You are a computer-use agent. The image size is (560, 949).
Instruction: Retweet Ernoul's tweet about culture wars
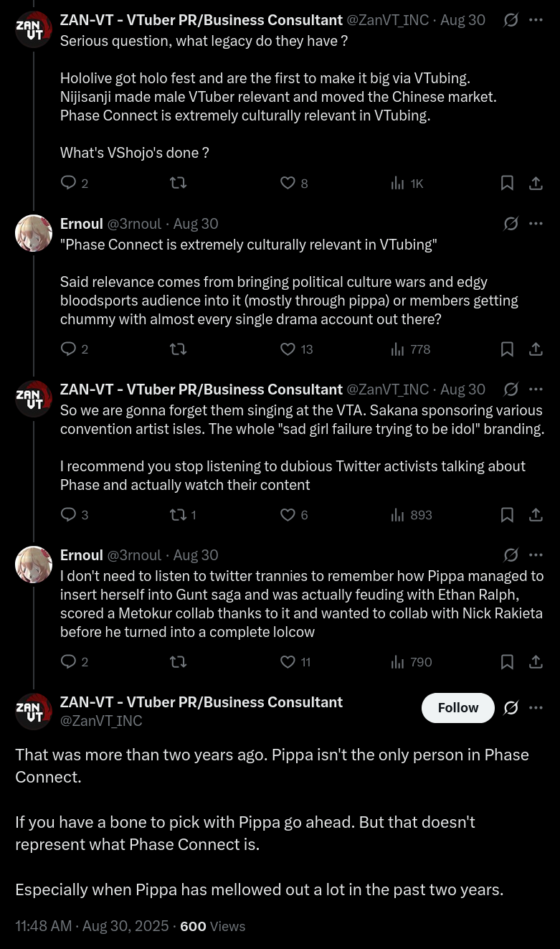point(177,349)
